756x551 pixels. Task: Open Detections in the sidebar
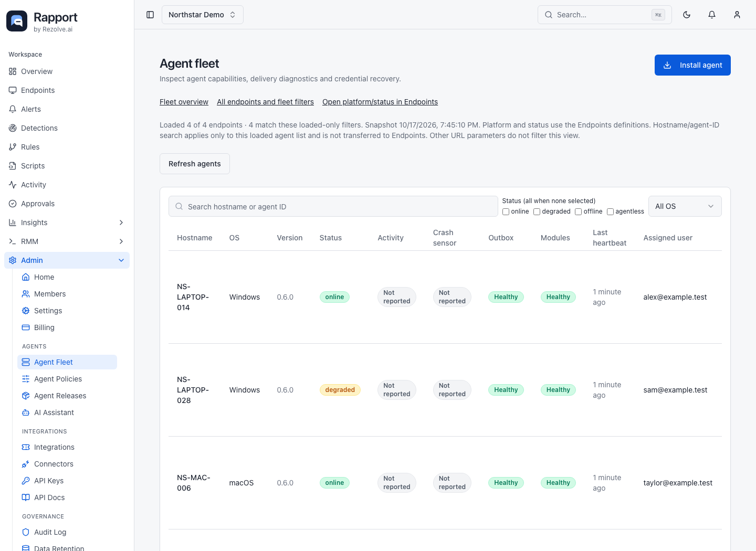(x=67, y=128)
